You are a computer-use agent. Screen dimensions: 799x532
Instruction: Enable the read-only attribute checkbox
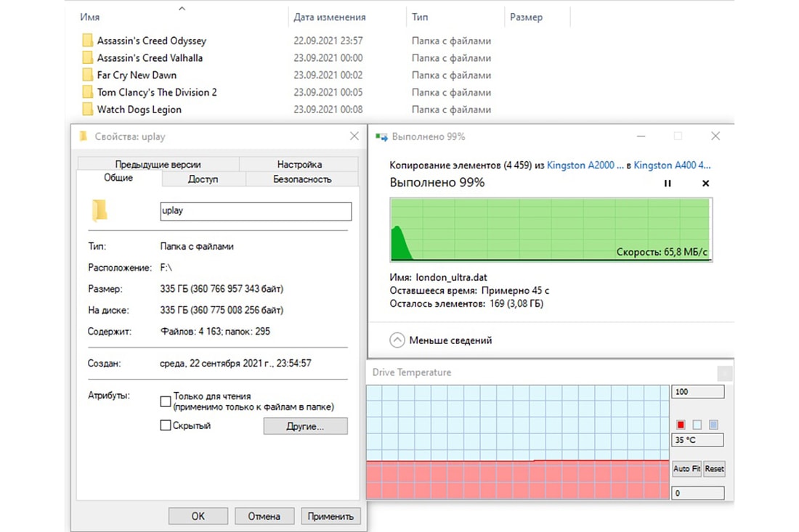[165, 401]
